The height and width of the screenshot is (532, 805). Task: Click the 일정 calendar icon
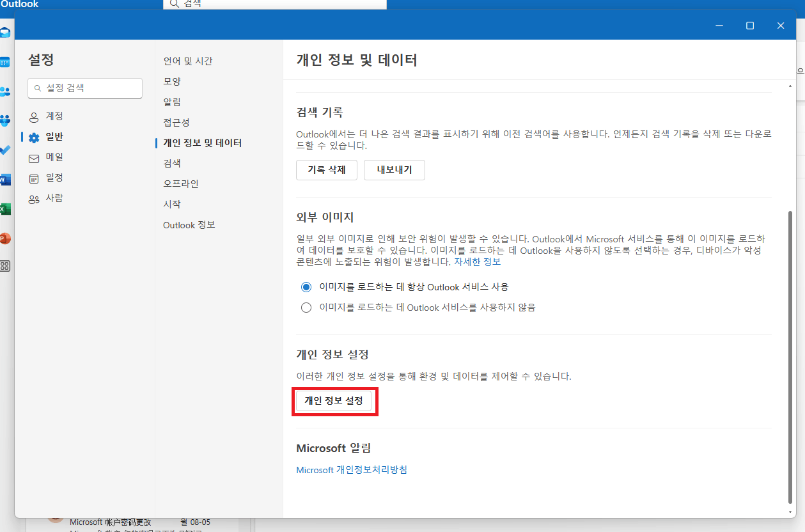click(34, 178)
